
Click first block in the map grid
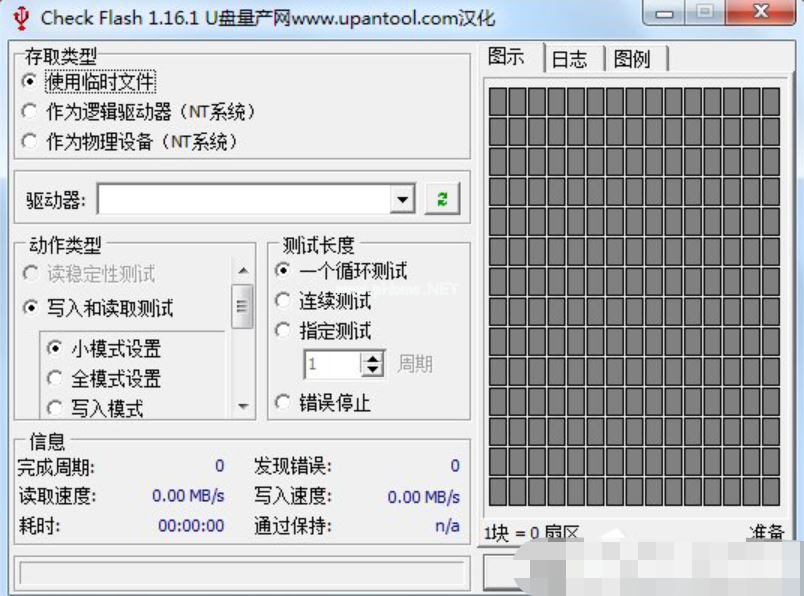point(497,101)
